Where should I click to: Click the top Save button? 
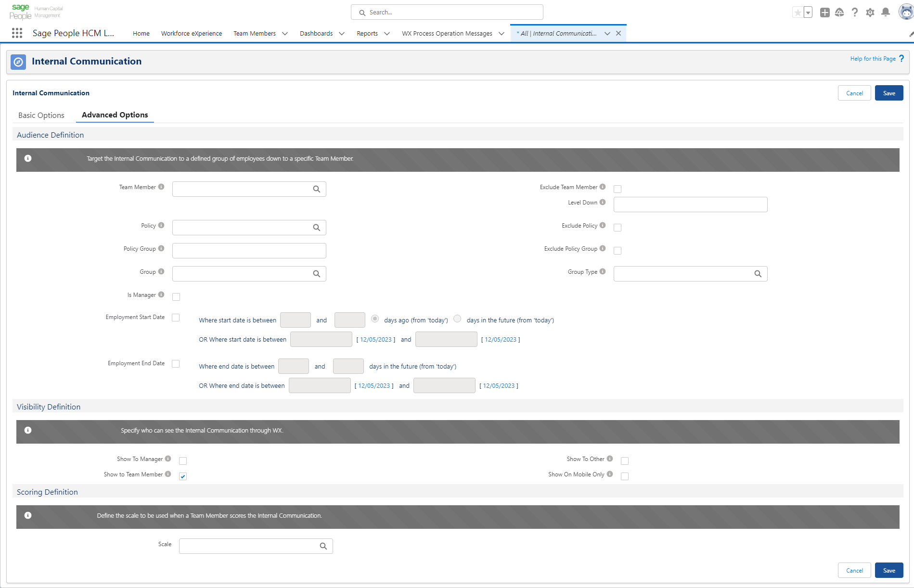tap(888, 93)
